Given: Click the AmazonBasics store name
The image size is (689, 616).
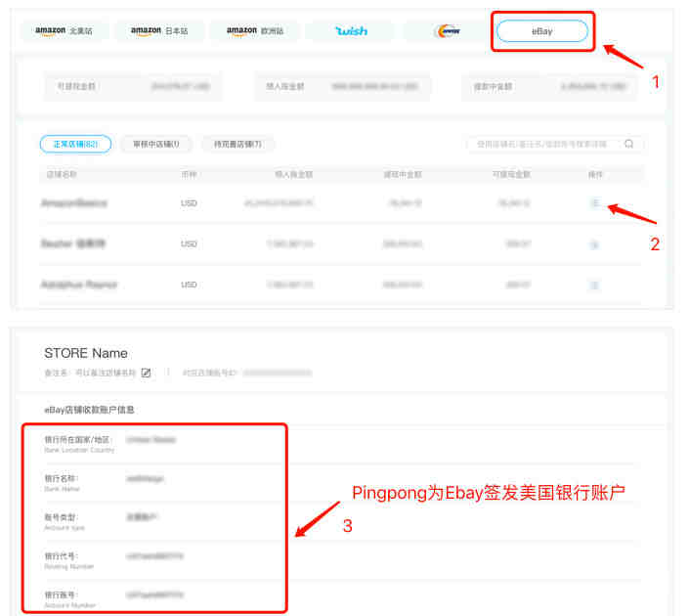Looking at the screenshot, I should tap(74, 202).
